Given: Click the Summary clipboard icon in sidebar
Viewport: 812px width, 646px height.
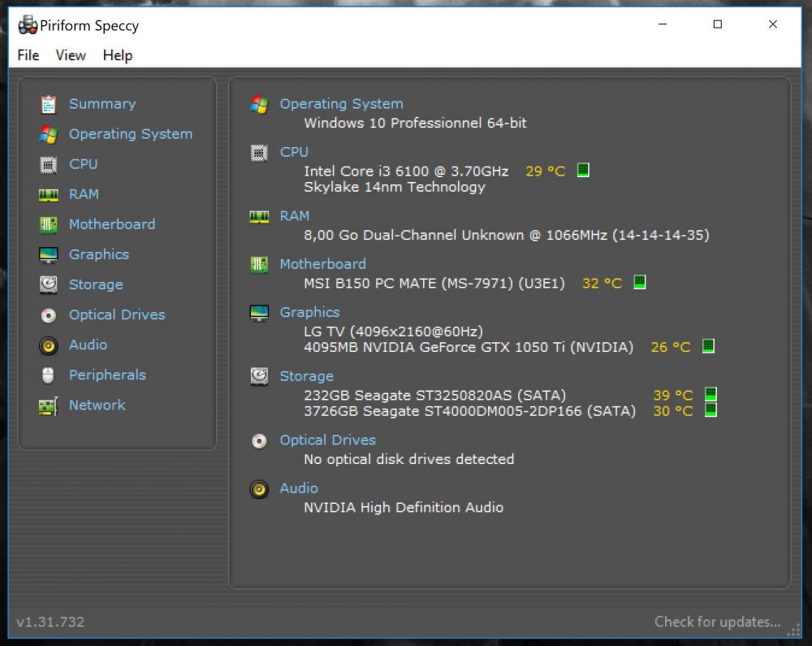Looking at the screenshot, I should pos(49,104).
